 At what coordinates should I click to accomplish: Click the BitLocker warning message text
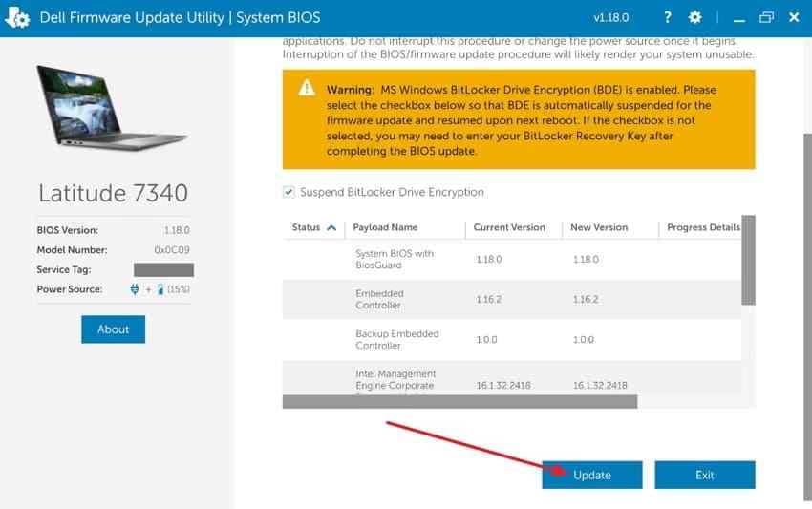[522, 120]
